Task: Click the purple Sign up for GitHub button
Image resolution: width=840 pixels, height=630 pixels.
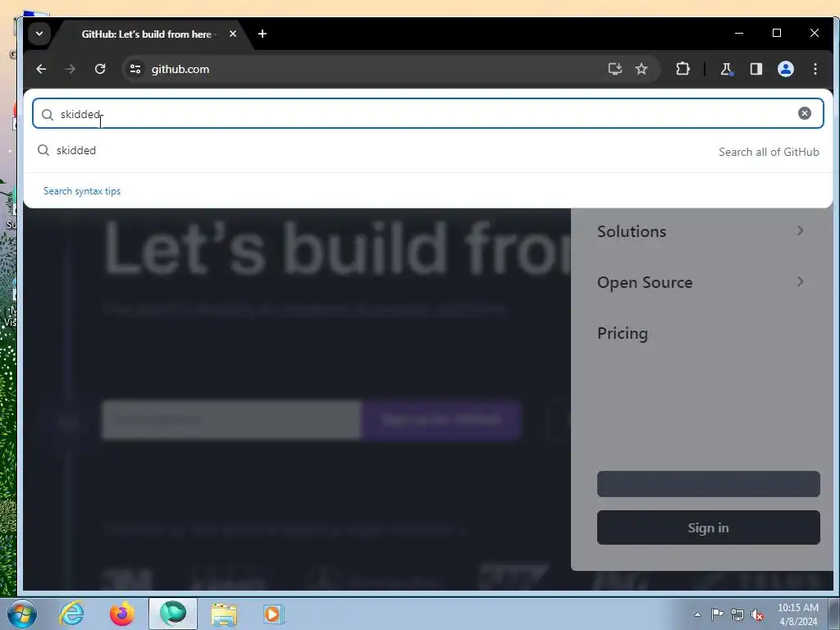Action: click(441, 419)
